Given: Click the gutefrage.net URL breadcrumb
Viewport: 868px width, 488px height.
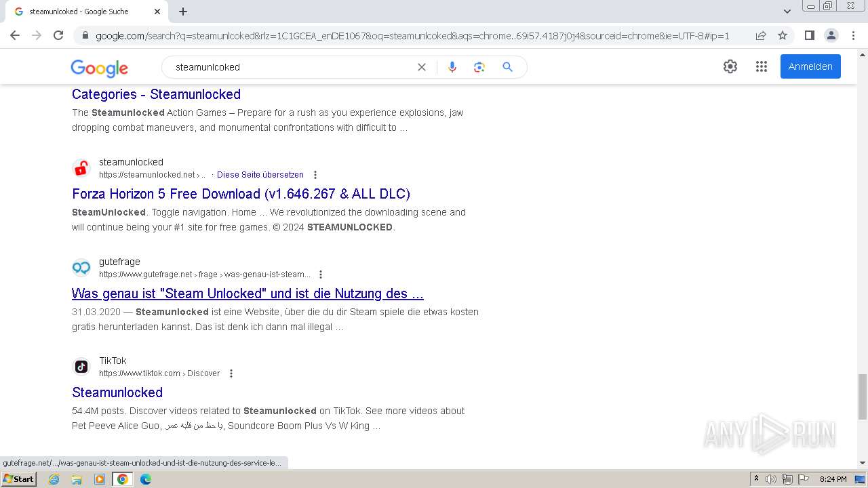Looking at the screenshot, I should [205, 274].
